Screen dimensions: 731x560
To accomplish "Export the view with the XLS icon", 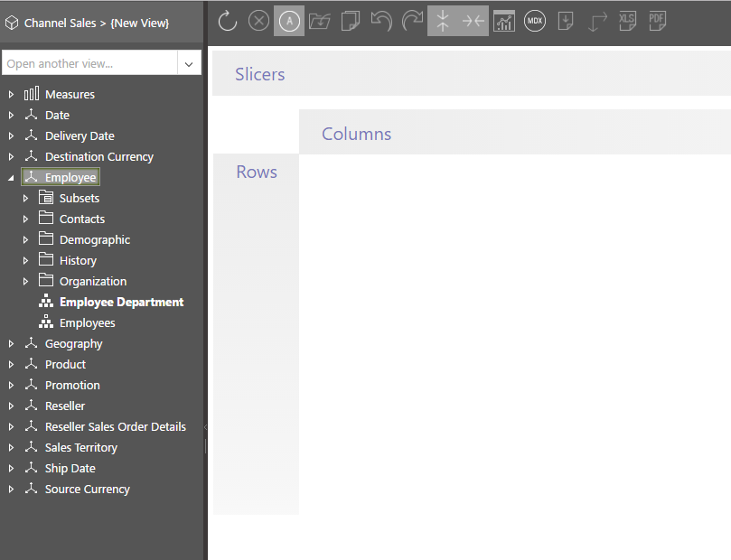I will [x=627, y=21].
